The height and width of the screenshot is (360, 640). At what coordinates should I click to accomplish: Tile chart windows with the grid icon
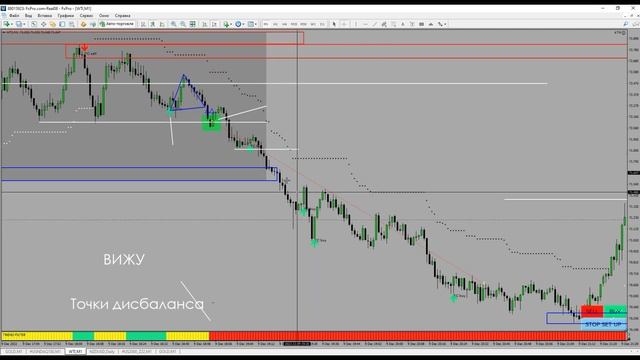coord(193,24)
